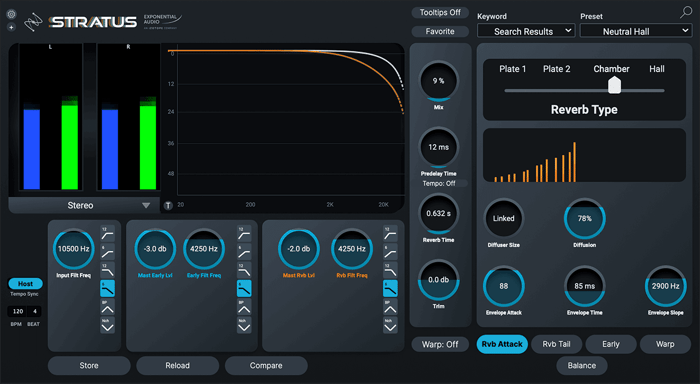Image resolution: width=700 pixels, height=384 pixels.
Task: Click the plus icon below the gear
Action: (x=11, y=27)
